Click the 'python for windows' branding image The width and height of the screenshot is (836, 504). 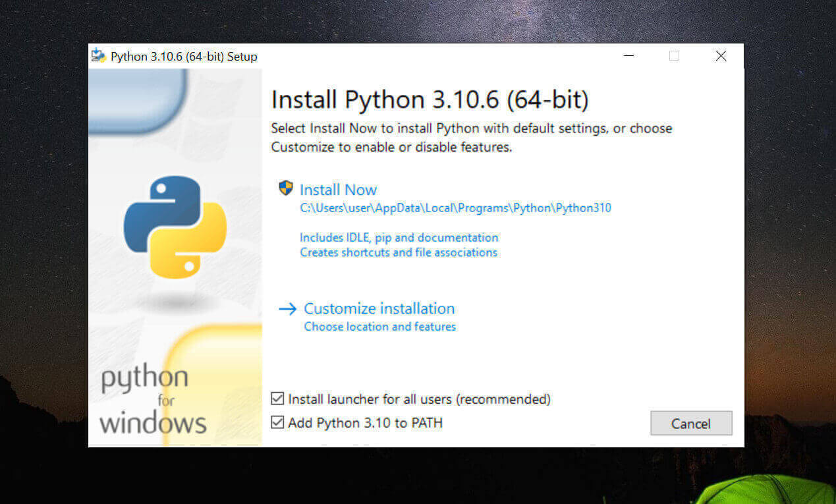[x=150, y=399]
